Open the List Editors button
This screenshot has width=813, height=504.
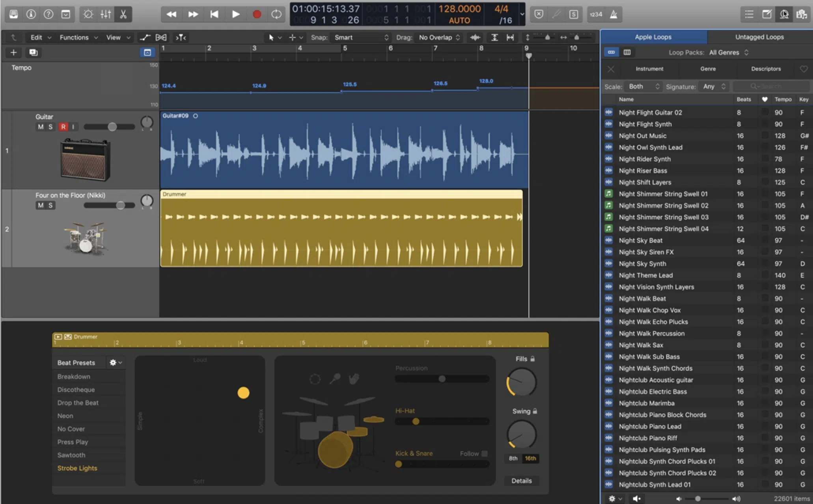(749, 15)
